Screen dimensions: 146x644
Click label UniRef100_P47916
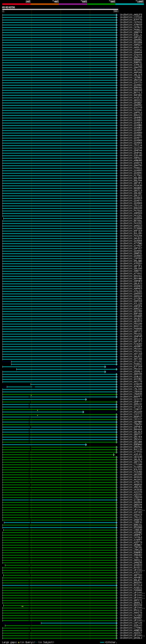[131, 211]
